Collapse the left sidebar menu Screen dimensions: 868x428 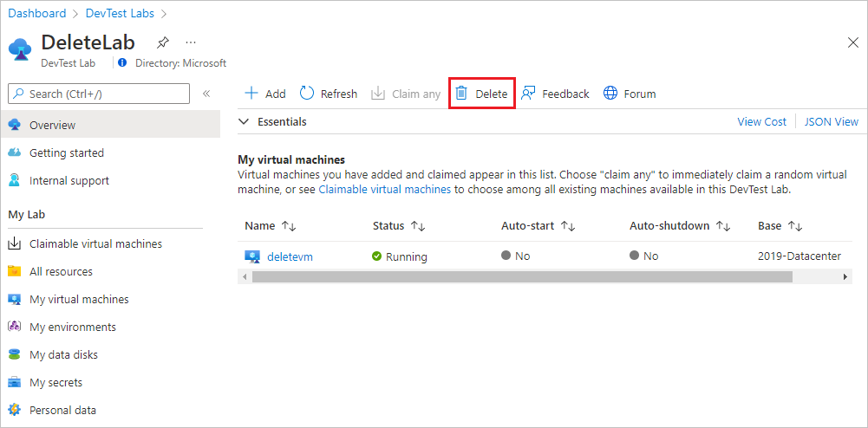click(206, 94)
